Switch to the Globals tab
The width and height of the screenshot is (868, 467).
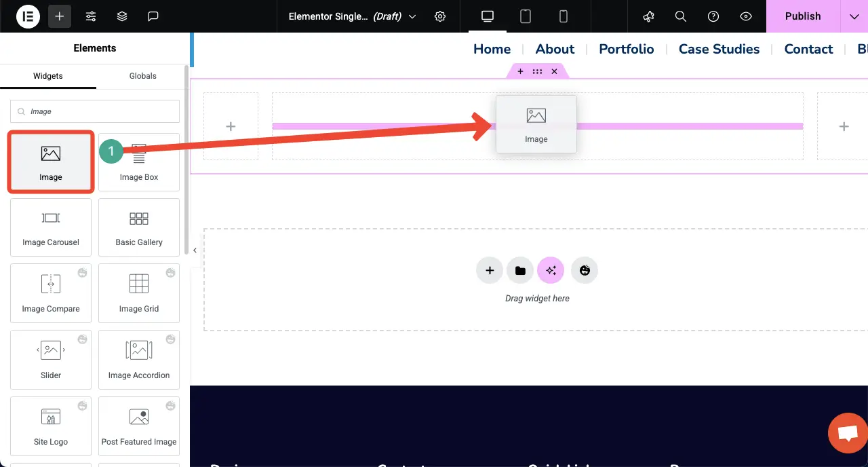(143, 76)
